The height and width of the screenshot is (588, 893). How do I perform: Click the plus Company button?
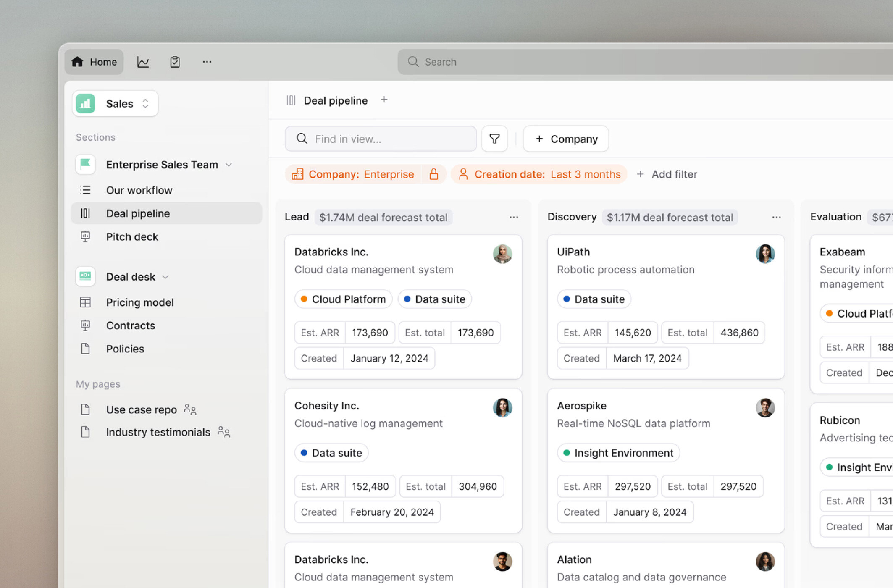tap(566, 139)
